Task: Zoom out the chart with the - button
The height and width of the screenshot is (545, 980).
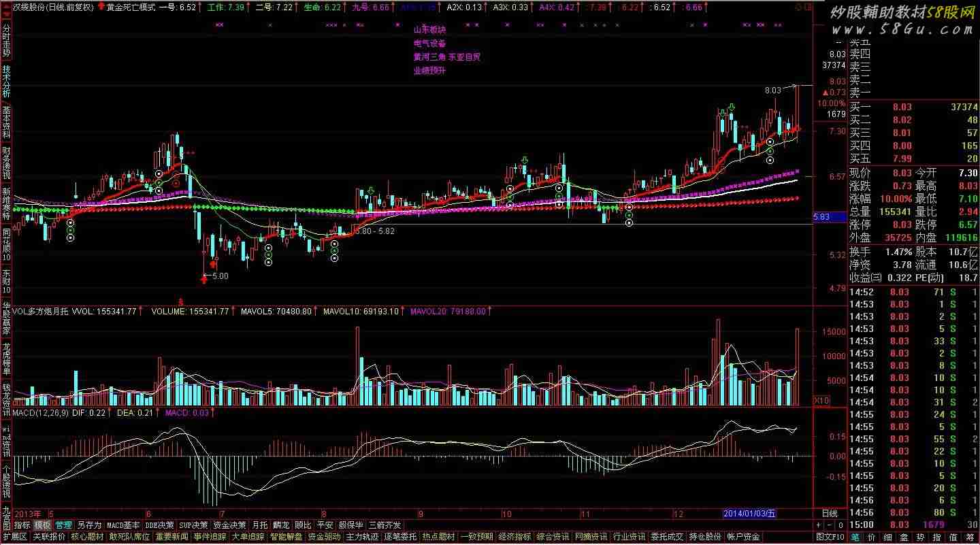Action: pyautogui.click(x=829, y=525)
